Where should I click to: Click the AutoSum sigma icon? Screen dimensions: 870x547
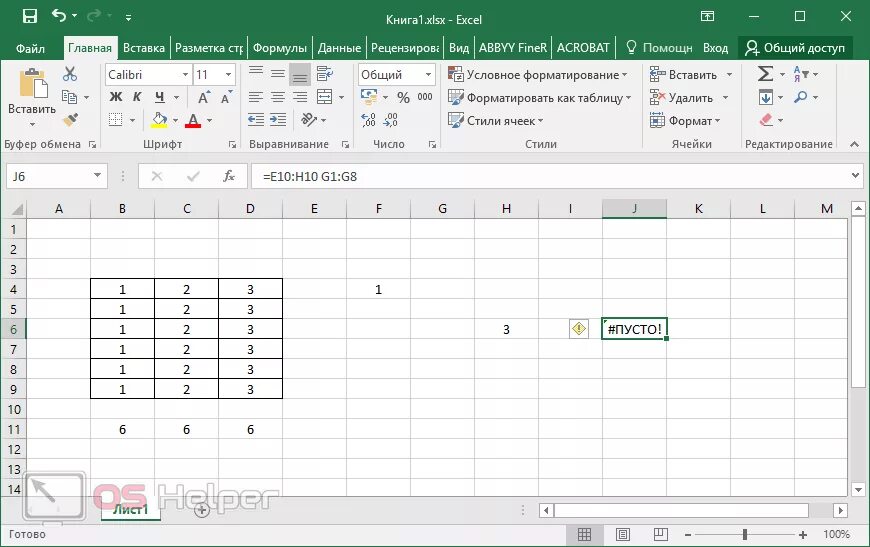765,74
